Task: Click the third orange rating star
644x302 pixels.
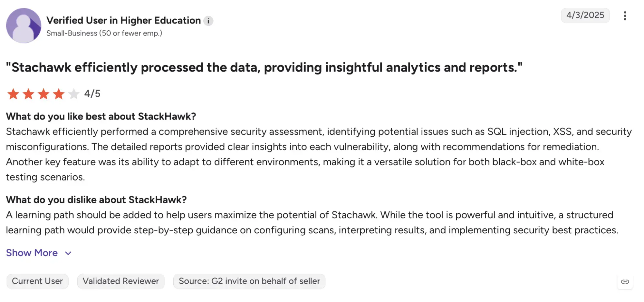Action: pyautogui.click(x=43, y=94)
